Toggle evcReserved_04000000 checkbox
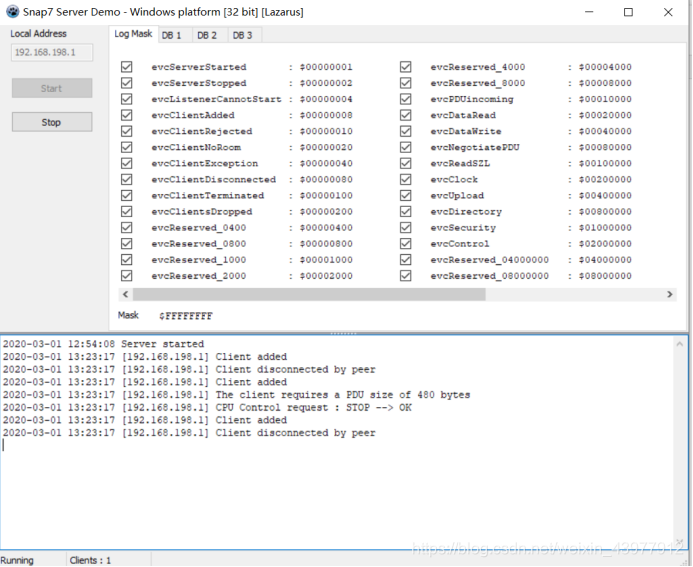This screenshot has width=693, height=567. pos(406,259)
